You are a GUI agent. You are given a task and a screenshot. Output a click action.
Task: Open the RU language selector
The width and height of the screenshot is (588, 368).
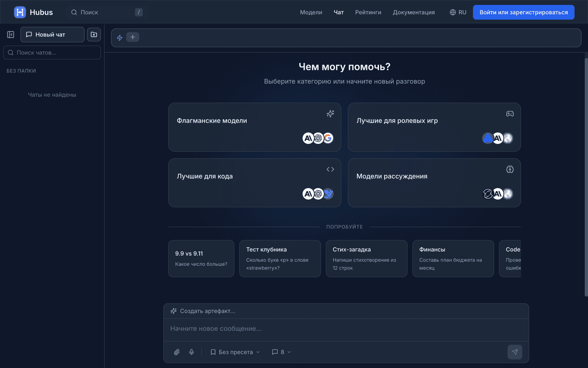point(458,12)
